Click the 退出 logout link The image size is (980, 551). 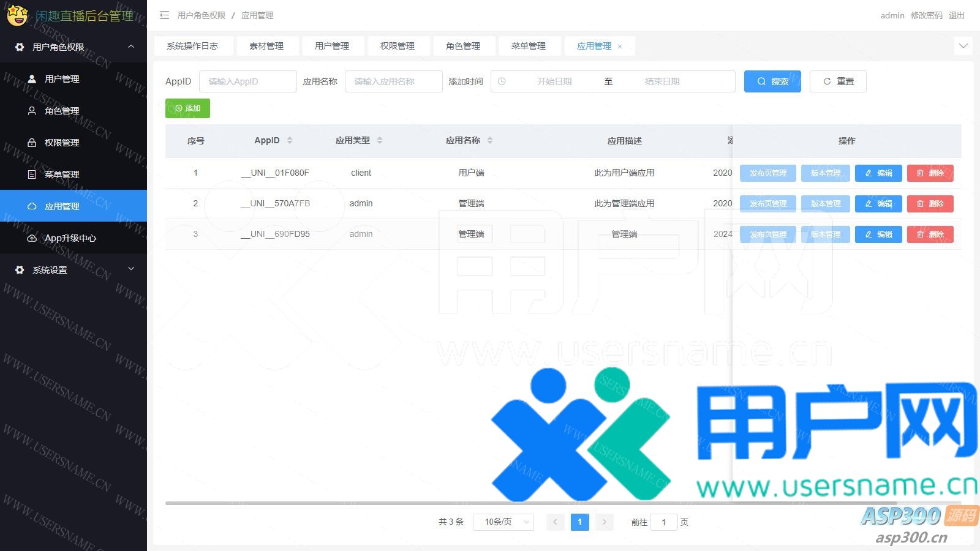coord(957,15)
